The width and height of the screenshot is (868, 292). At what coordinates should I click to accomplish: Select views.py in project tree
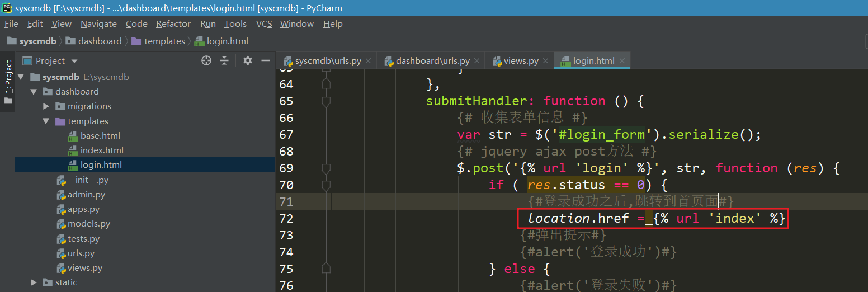click(85, 268)
